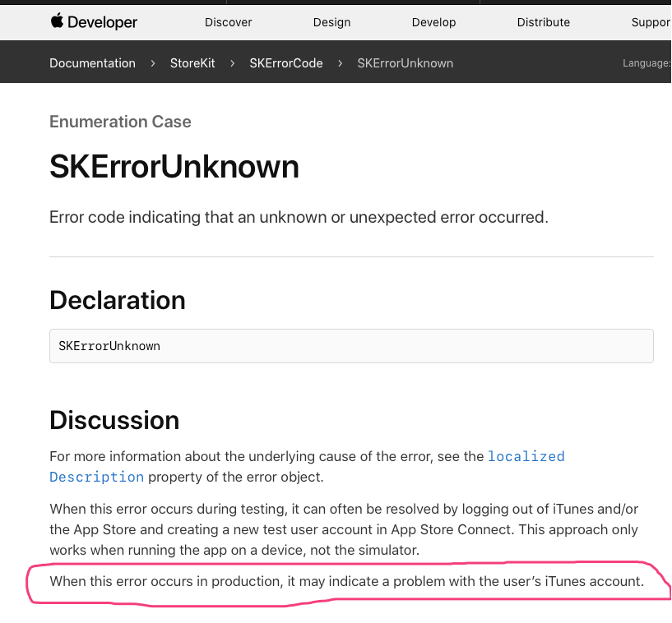Click chevron after StoreKit breadcrumb
The image size is (672, 623).
[232, 63]
